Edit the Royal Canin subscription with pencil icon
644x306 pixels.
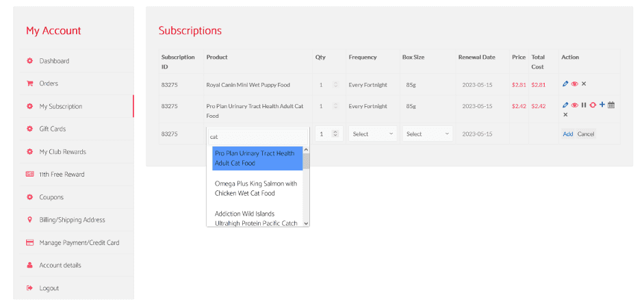(565, 84)
